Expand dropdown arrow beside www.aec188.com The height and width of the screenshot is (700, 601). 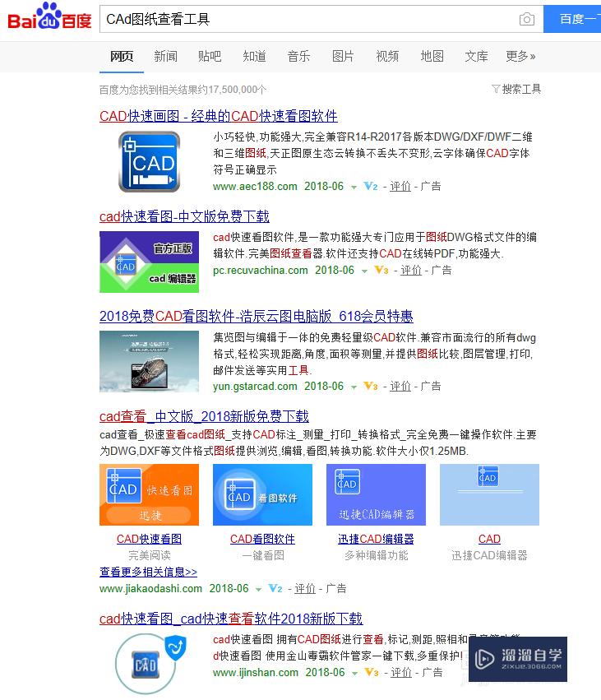point(354,187)
